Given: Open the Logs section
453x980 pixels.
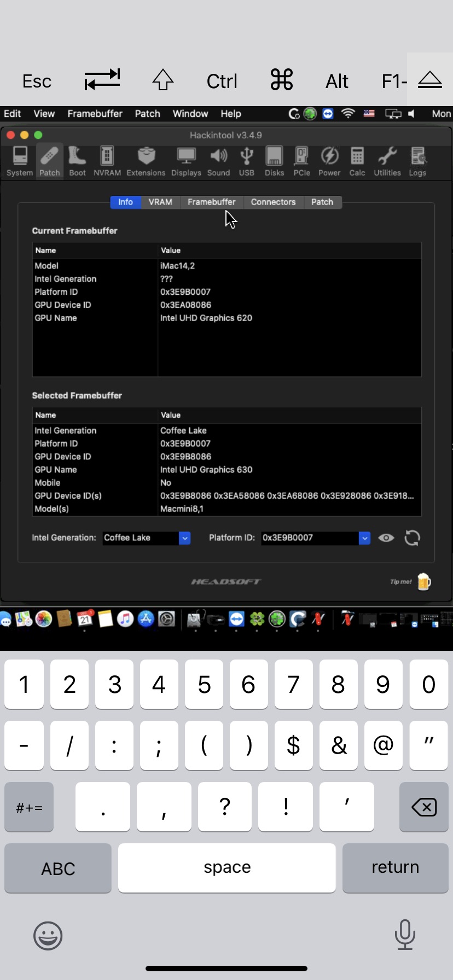Looking at the screenshot, I should pos(417,161).
